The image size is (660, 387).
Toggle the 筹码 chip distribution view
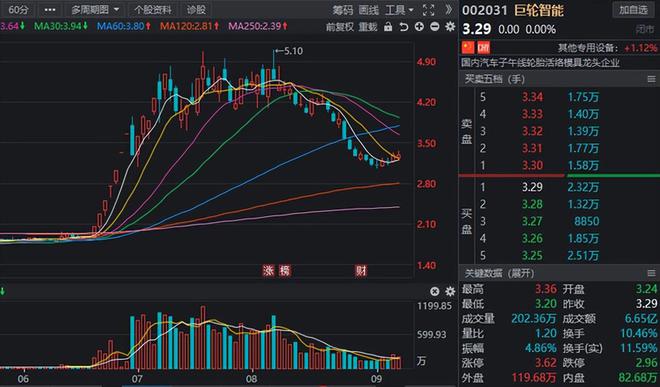(x=343, y=10)
